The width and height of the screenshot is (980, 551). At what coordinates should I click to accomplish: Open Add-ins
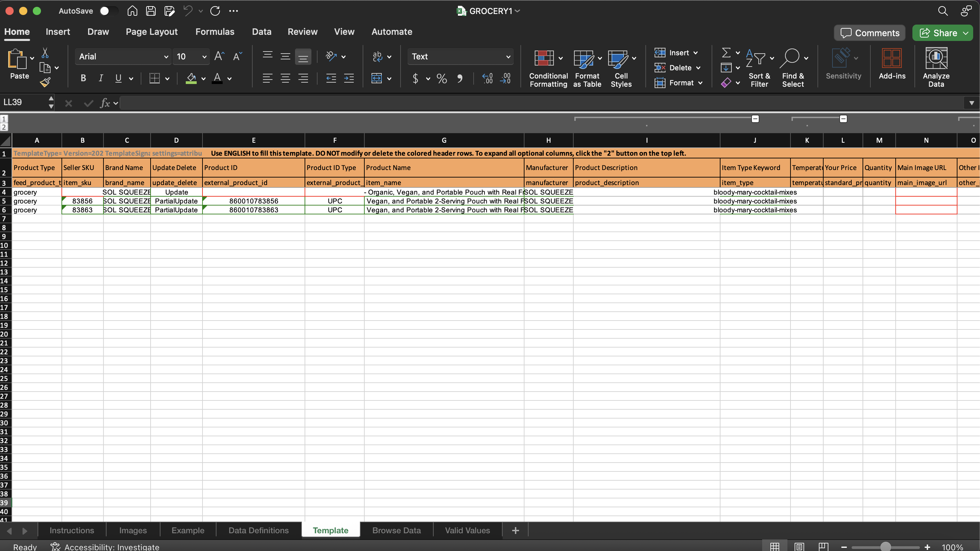[892, 64]
